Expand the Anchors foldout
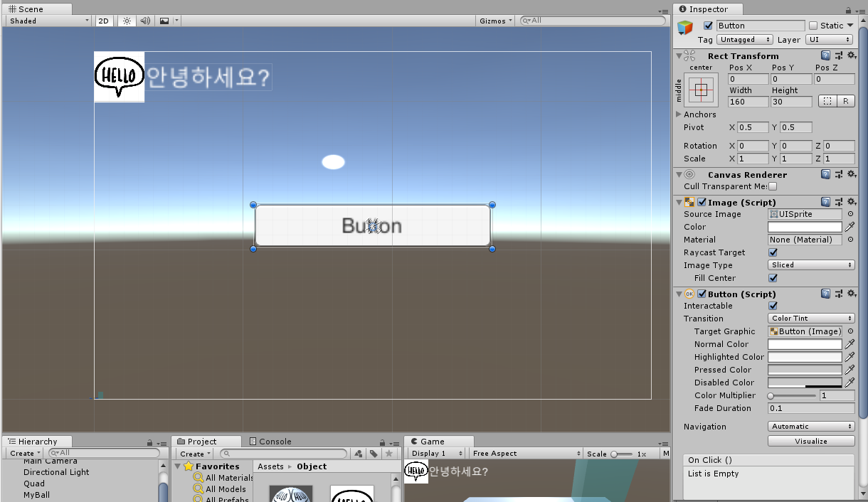Screen dimensions: 868x502 pos(679,114)
